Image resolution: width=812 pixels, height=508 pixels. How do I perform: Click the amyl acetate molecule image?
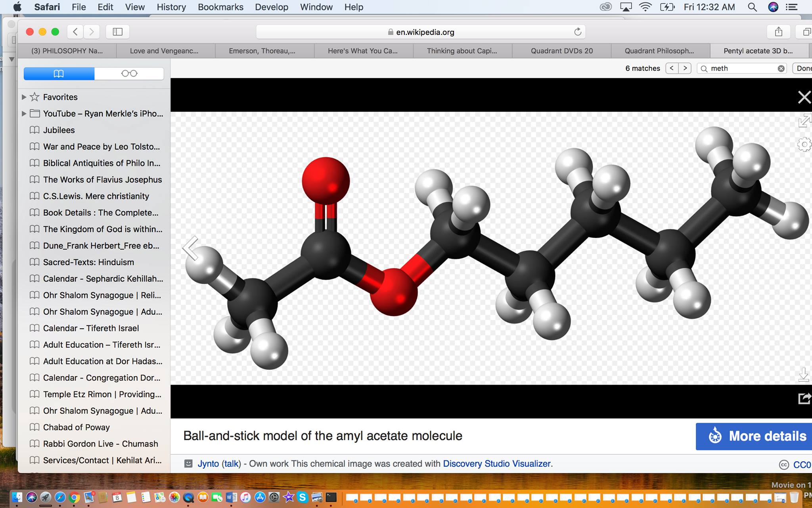tap(491, 248)
